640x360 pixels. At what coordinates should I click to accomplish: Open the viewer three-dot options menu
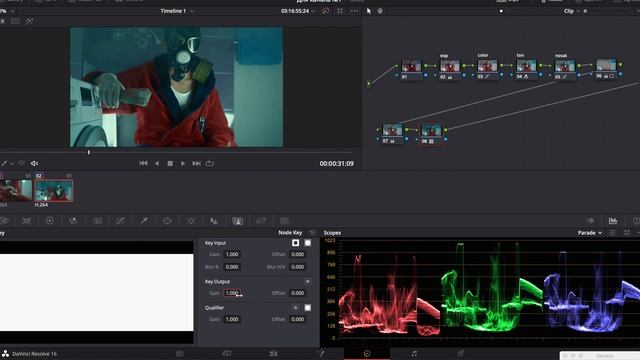[x=354, y=11]
